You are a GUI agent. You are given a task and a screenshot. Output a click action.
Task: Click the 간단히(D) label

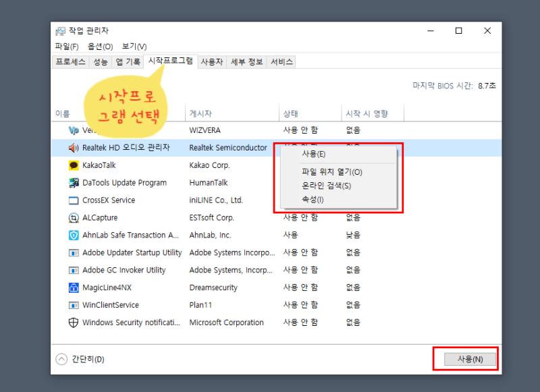[88, 360]
